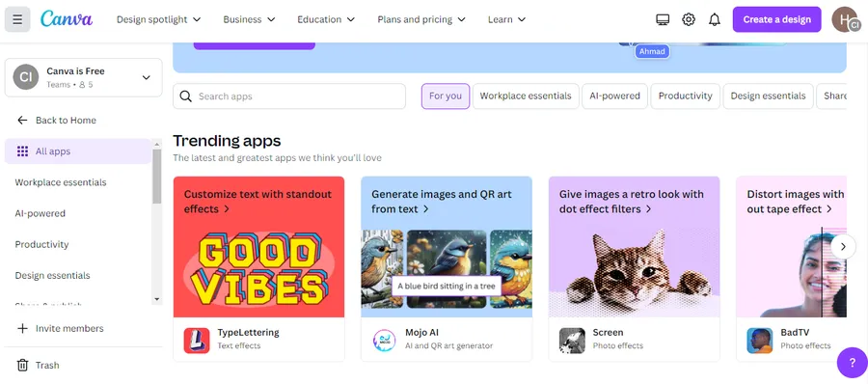Open Generate images and QR art link
Screen dimensions: 868x384
[x=442, y=202]
